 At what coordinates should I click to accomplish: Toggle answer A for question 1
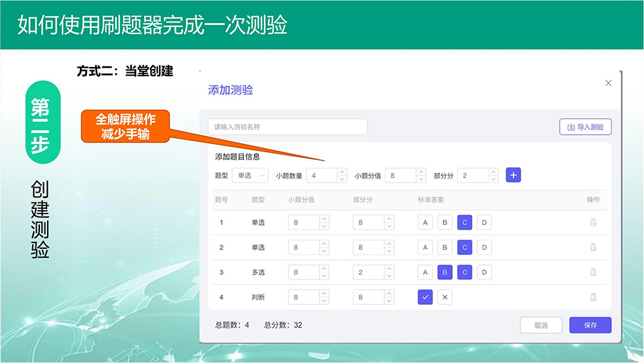pos(424,223)
